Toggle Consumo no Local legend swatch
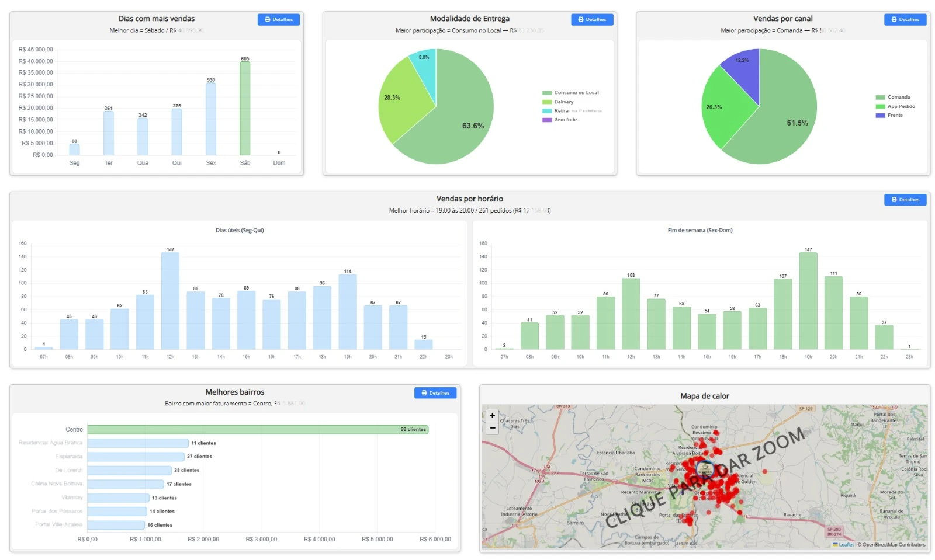This screenshot has width=935, height=560. [x=547, y=93]
